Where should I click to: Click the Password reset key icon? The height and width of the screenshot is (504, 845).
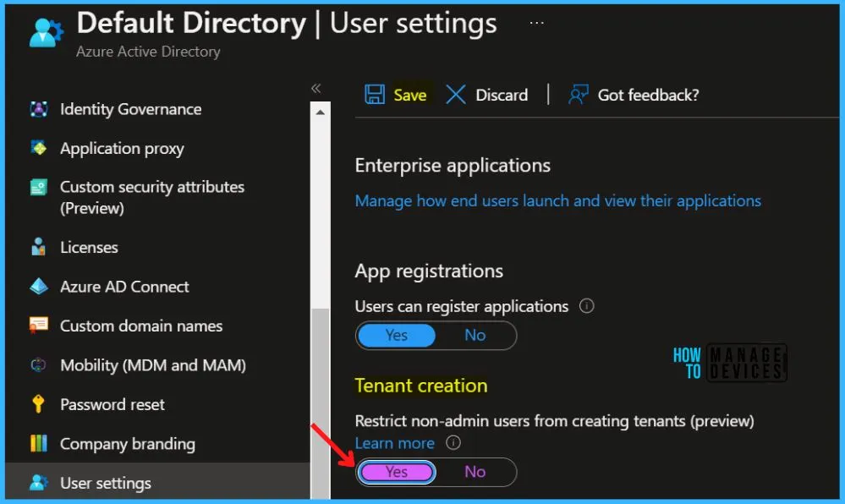[x=38, y=403]
